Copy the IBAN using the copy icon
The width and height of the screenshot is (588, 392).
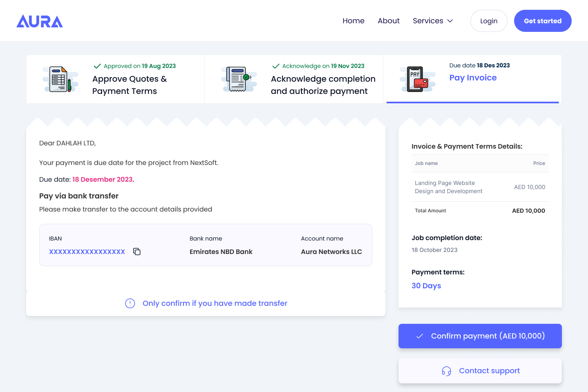tap(136, 252)
